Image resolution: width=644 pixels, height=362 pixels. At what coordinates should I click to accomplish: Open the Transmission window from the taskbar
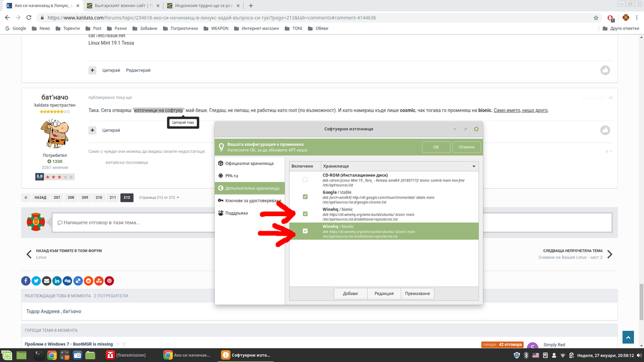tap(126, 355)
